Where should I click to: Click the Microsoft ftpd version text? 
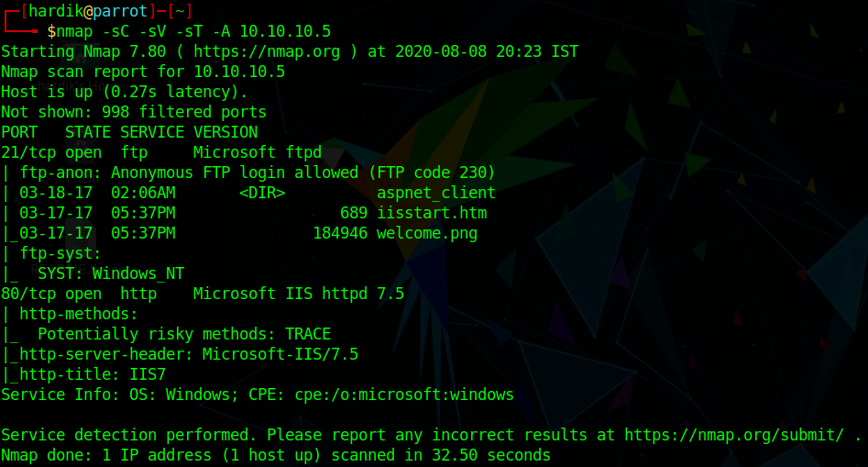click(x=257, y=152)
